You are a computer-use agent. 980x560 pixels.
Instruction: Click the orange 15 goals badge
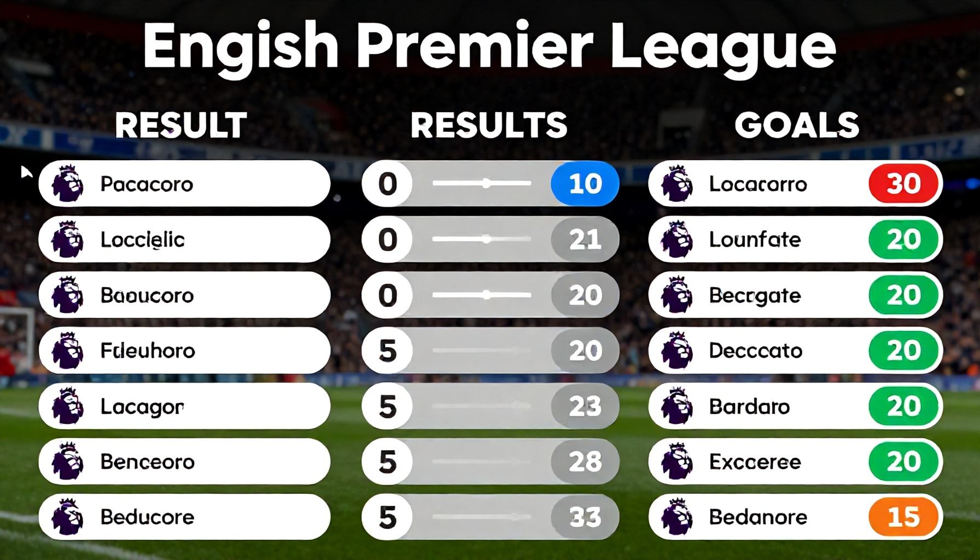coord(903,517)
